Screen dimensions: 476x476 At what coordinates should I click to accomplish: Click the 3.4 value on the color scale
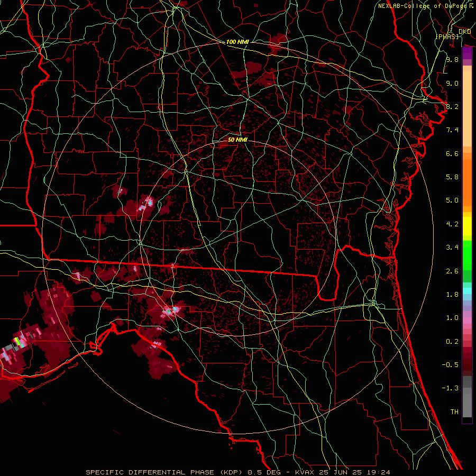(452, 248)
